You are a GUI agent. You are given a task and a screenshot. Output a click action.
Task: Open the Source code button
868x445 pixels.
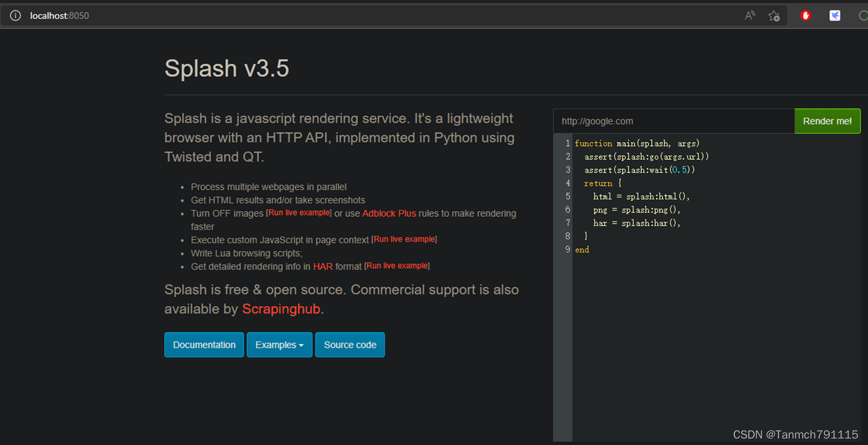350,345
